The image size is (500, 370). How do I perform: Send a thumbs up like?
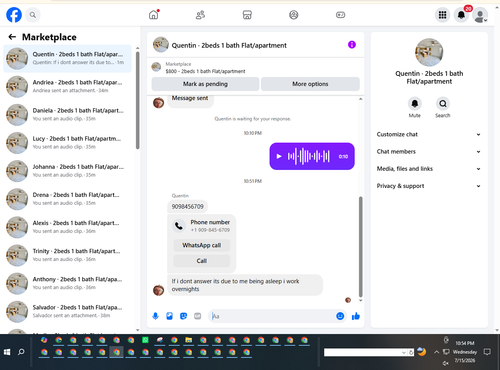(356, 316)
